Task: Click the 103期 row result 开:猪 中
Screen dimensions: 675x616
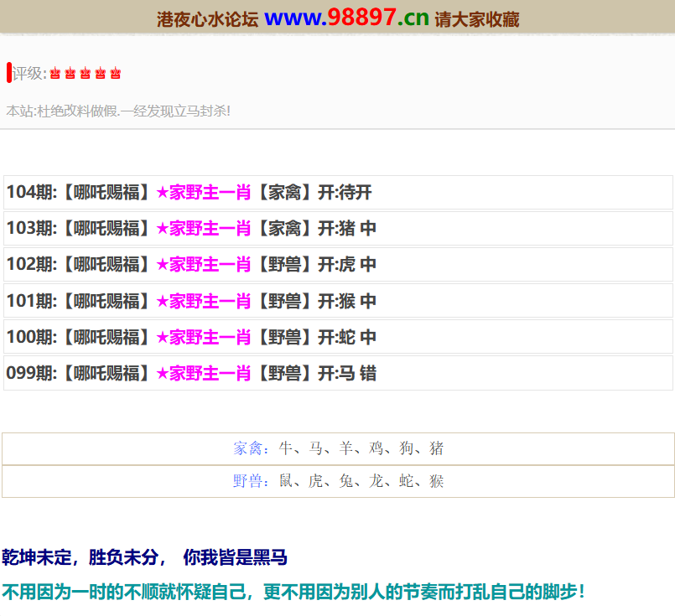Action: coord(346,229)
